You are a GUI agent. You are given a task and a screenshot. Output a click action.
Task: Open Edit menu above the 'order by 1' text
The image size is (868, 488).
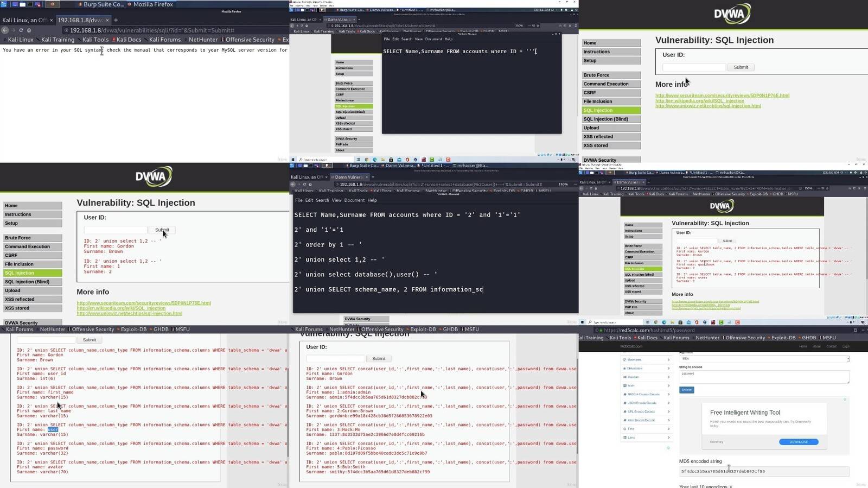point(309,200)
